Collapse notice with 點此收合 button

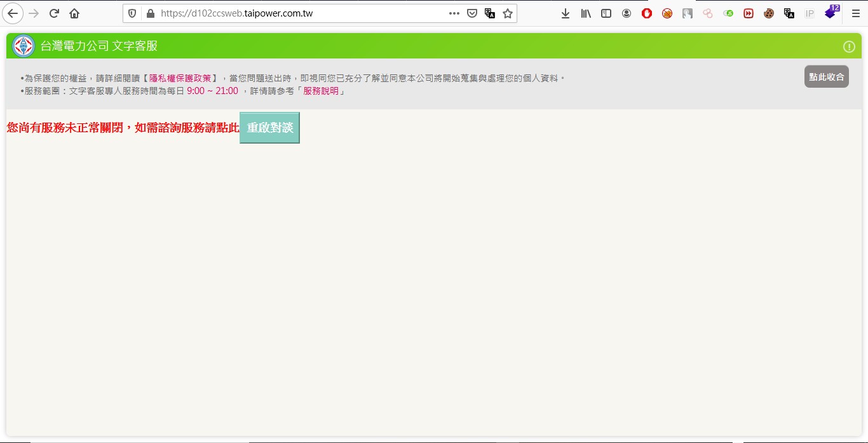tap(827, 76)
